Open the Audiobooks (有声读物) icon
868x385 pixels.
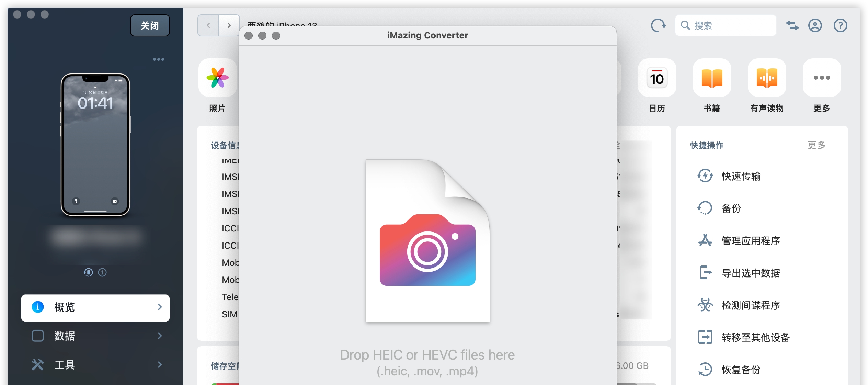[767, 78]
